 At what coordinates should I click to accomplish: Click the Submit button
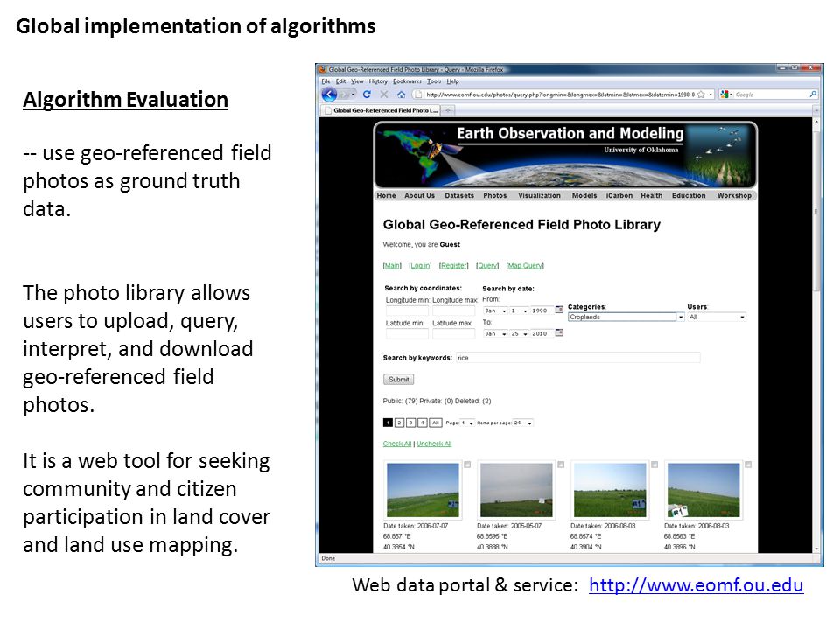[399, 379]
